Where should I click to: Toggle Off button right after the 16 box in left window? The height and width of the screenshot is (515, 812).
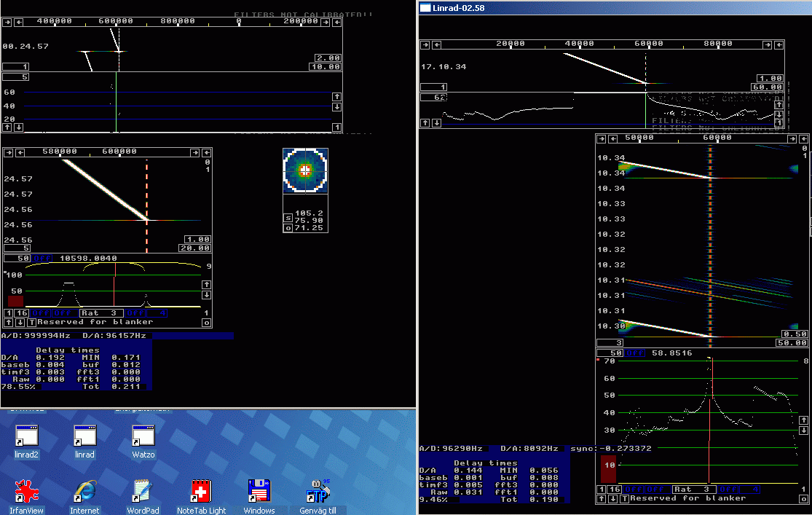click(x=40, y=313)
